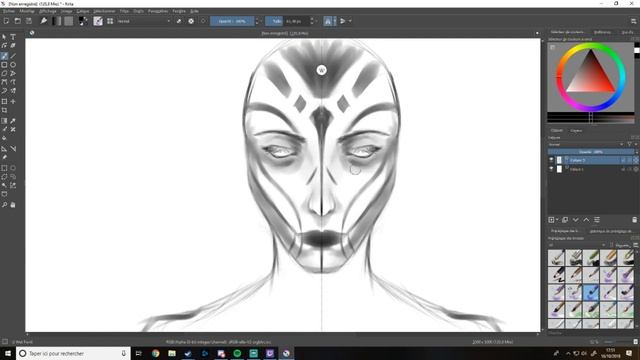Select the Rectangular Selection tool

tap(4, 168)
